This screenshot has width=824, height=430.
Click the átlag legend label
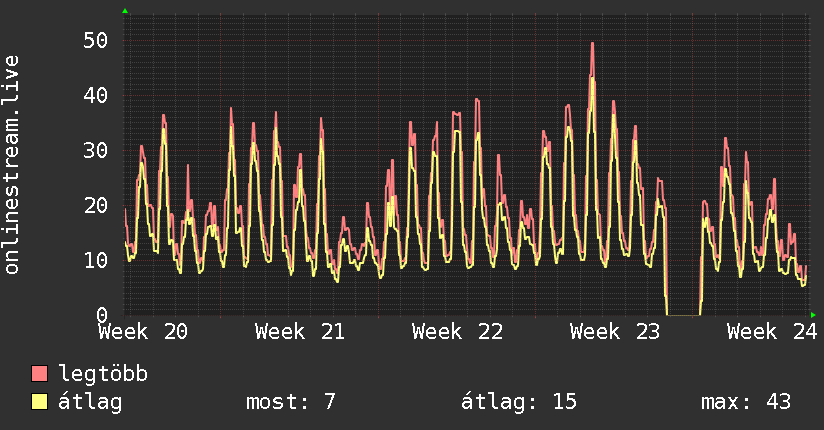(90, 402)
